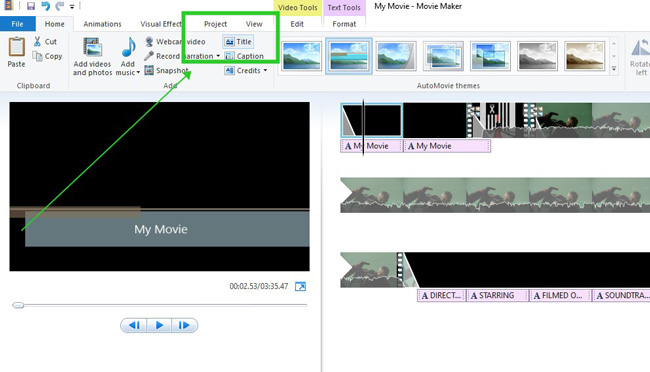Viewport: 650px width, 372px height.
Task: Toggle full-screen preview icon beside timecode
Action: pos(300,286)
